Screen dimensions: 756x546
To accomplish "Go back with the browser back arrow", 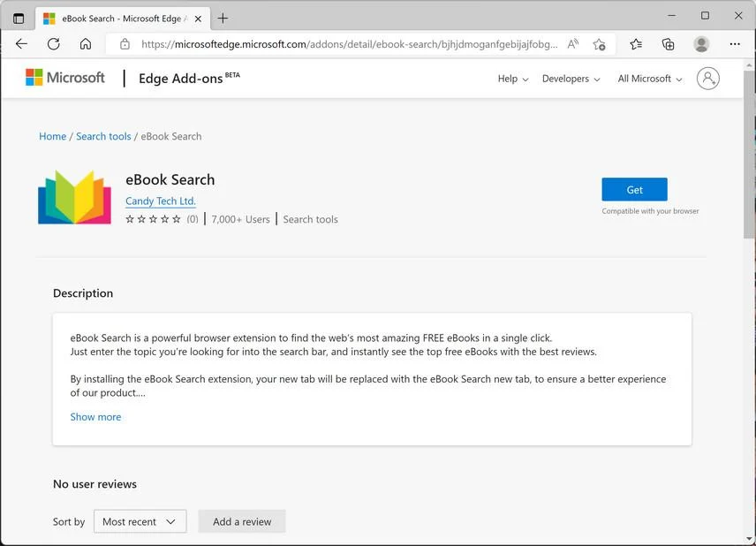I will point(21,44).
